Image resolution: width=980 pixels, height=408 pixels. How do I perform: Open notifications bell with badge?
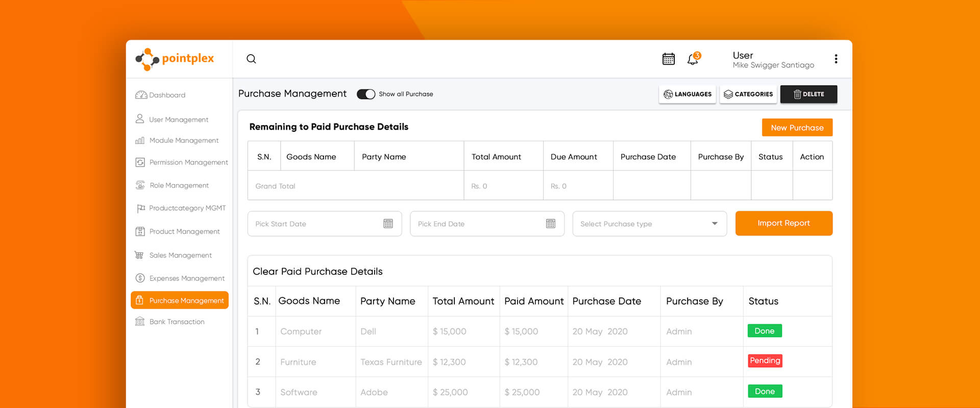(693, 59)
